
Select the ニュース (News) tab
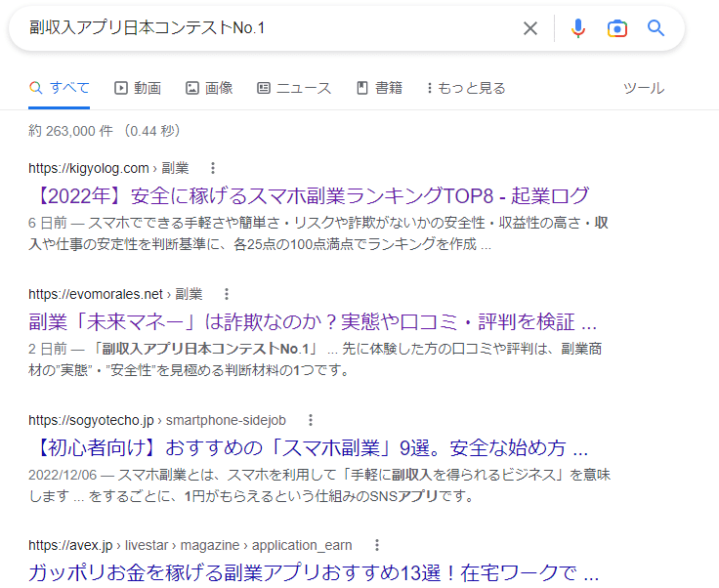click(294, 88)
